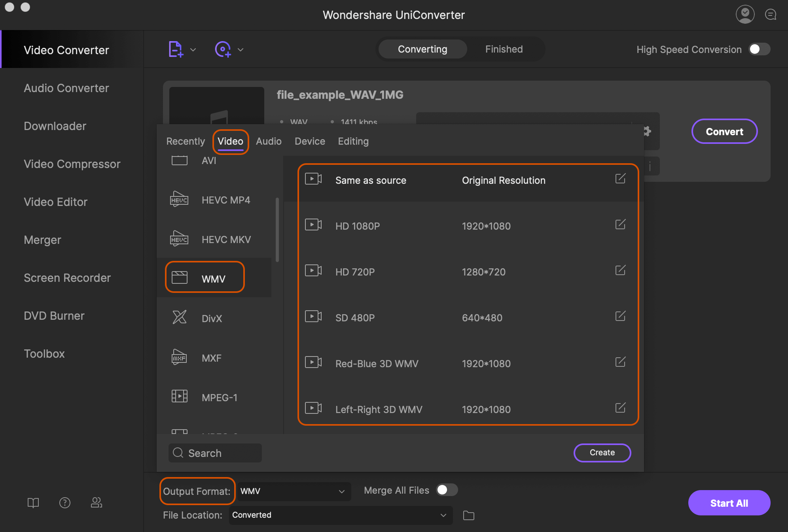Open Video Editor in sidebar
The image size is (788, 532).
tap(55, 202)
